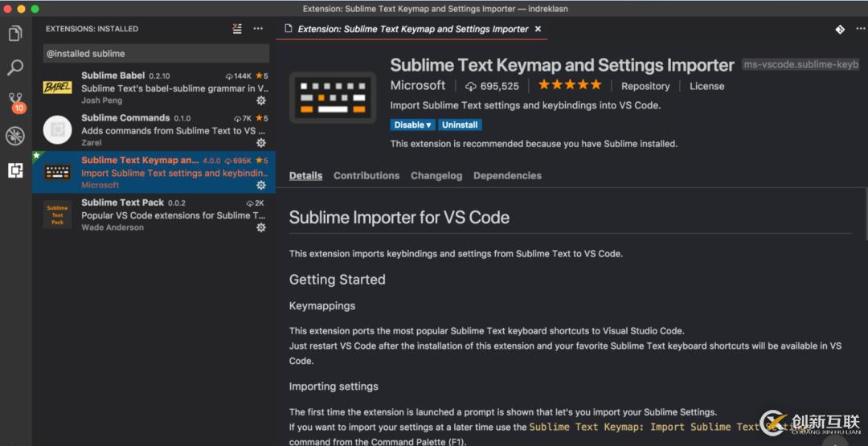
Task: Click the download count 695,525
Action: pyautogui.click(x=492, y=86)
